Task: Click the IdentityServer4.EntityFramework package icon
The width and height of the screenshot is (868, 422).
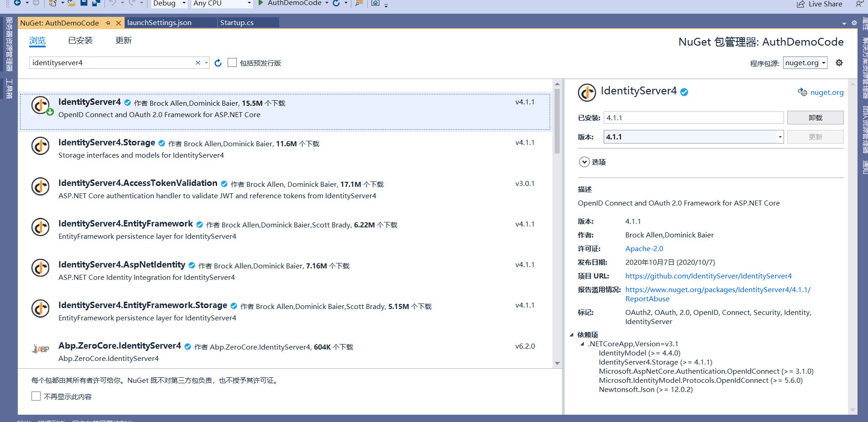Action: 41,227
